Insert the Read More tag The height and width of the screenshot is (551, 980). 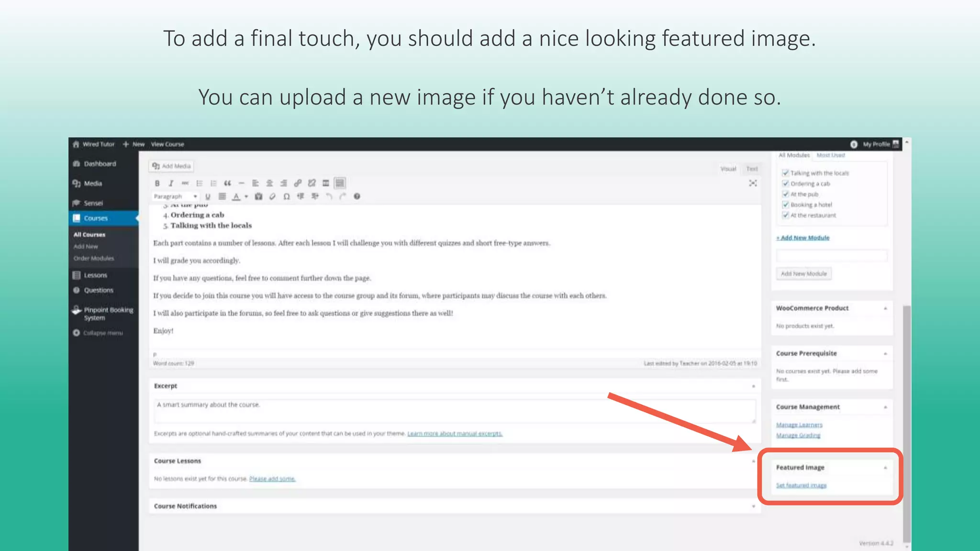tap(326, 183)
